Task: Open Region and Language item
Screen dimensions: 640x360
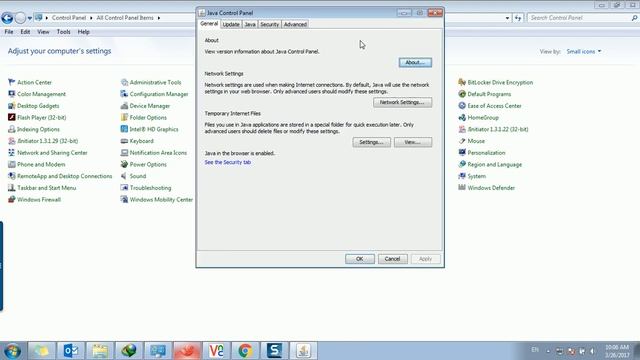Action: (490, 164)
